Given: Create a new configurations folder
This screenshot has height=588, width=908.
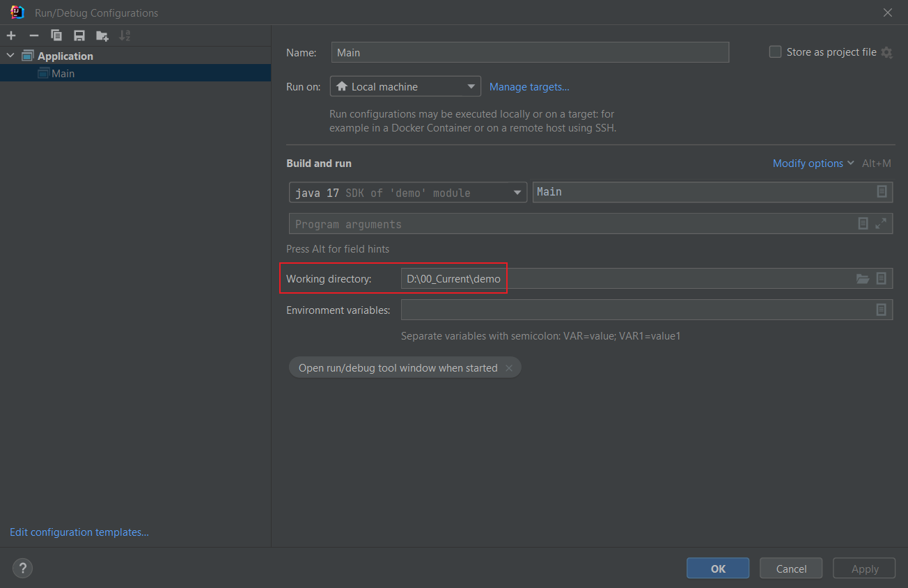Looking at the screenshot, I should point(102,35).
